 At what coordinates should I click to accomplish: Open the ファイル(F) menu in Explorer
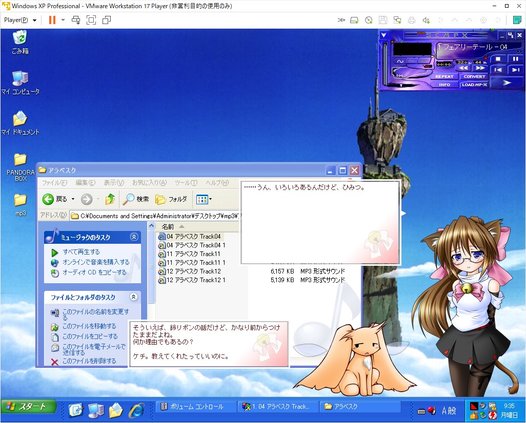[54, 182]
